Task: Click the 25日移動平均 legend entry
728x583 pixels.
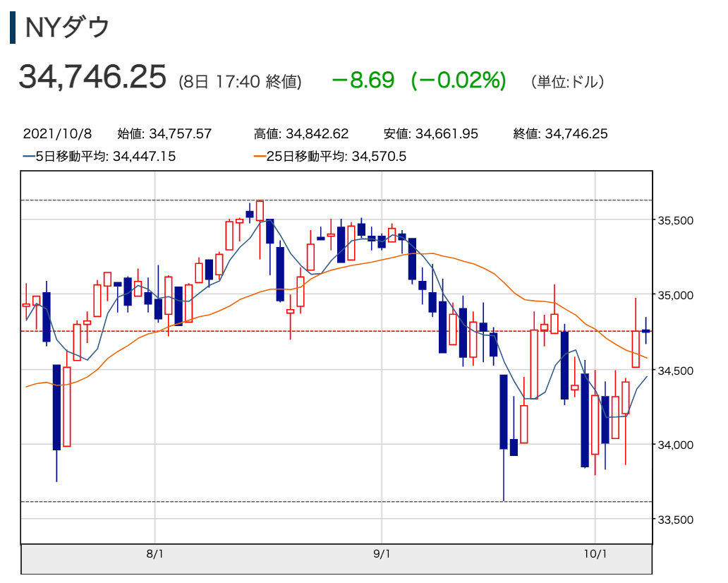Action: (x=330, y=156)
